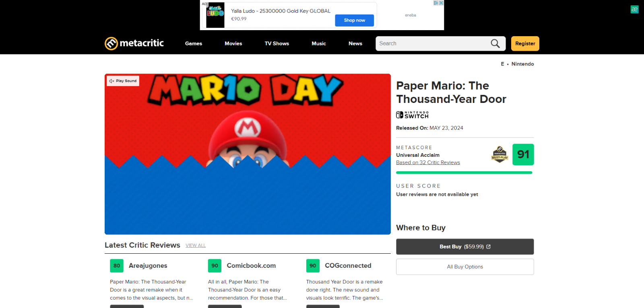Screen dimensions: 644x308
Task: Click the Nintendo publisher link
Action: tap(522, 64)
